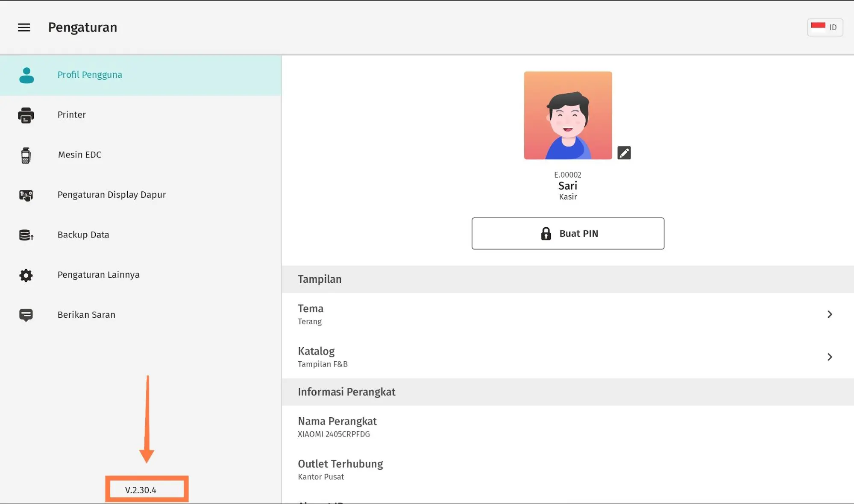The height and width of the screenshot is (504, 854).
Task: Click the Profil Pengguna person icon
Action: tap(26, 75)
